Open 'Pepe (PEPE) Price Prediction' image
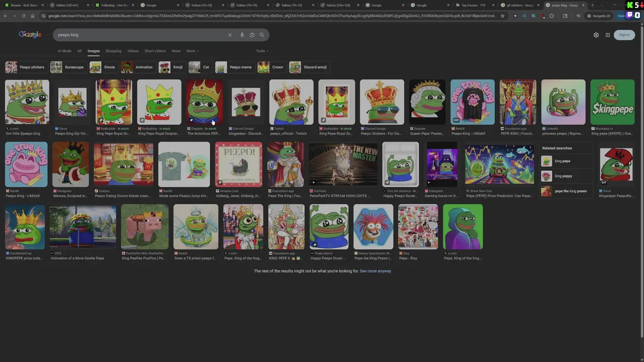The image size is (644, 362). (x=500, y=164)
